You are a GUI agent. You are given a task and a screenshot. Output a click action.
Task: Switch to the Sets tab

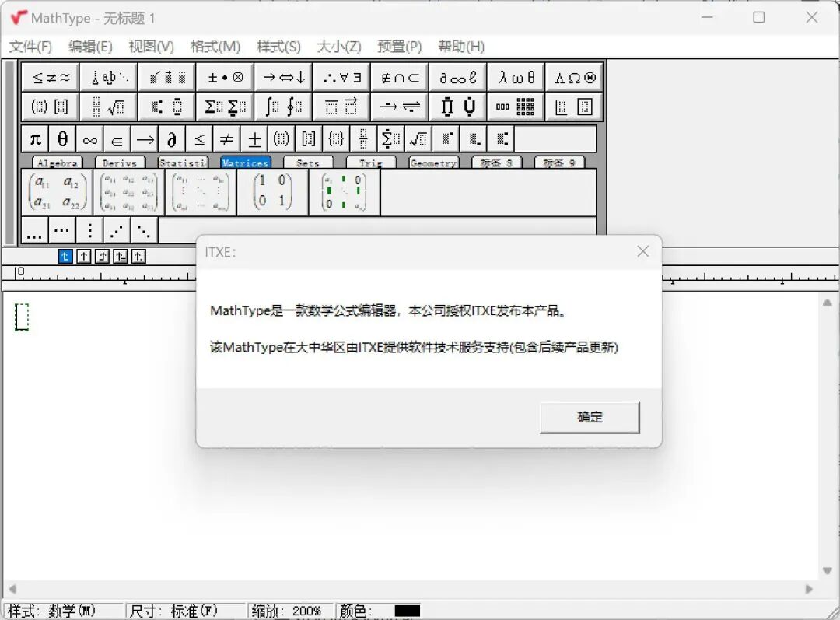click(x=308, y=163)
